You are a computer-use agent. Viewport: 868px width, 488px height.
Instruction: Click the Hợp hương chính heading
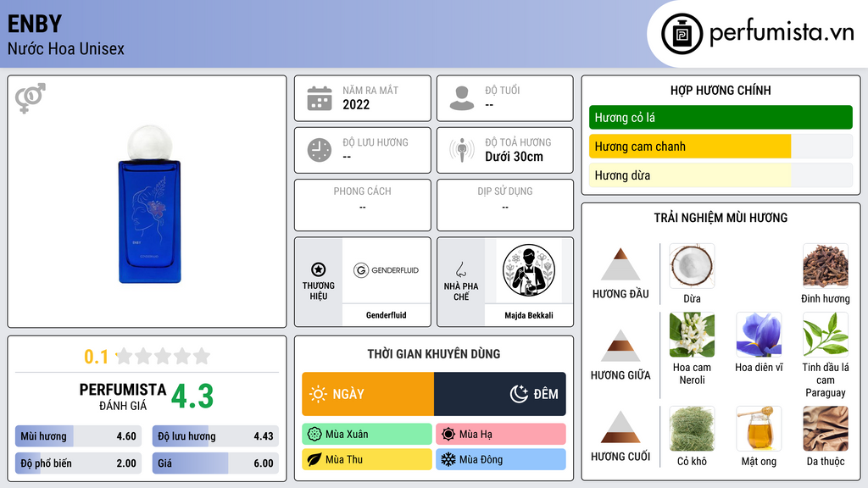[721, 90]
